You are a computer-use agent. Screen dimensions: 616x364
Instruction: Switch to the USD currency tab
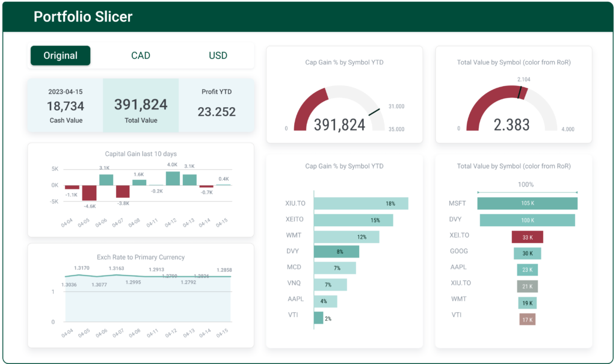point(218,55)
